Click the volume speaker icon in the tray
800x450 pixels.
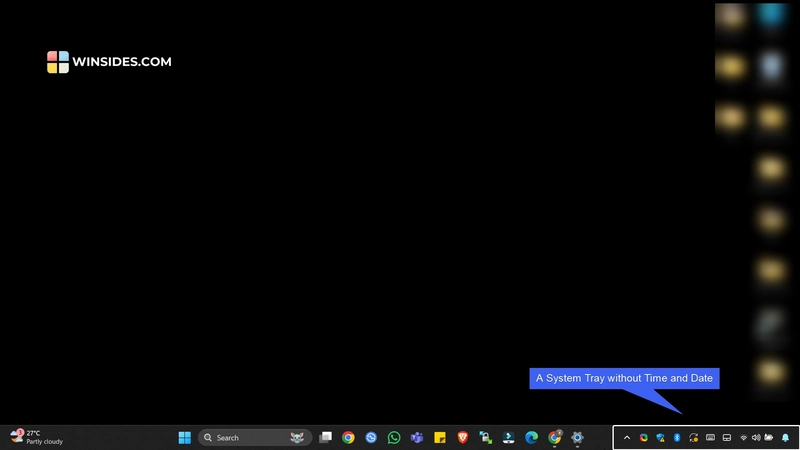tap(755, 437)
